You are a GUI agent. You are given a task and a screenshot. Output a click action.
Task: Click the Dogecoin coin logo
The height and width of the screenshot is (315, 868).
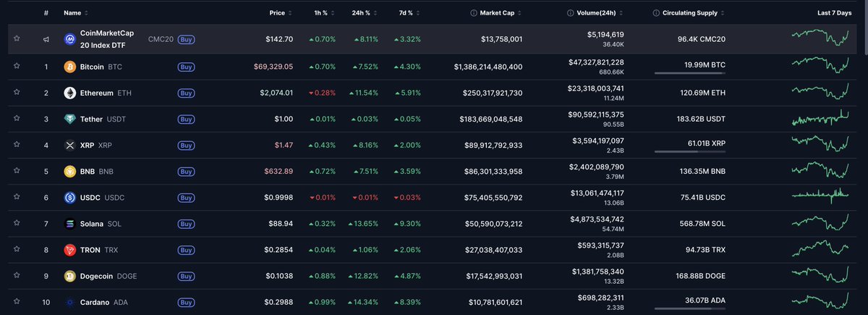click(70, 276)
